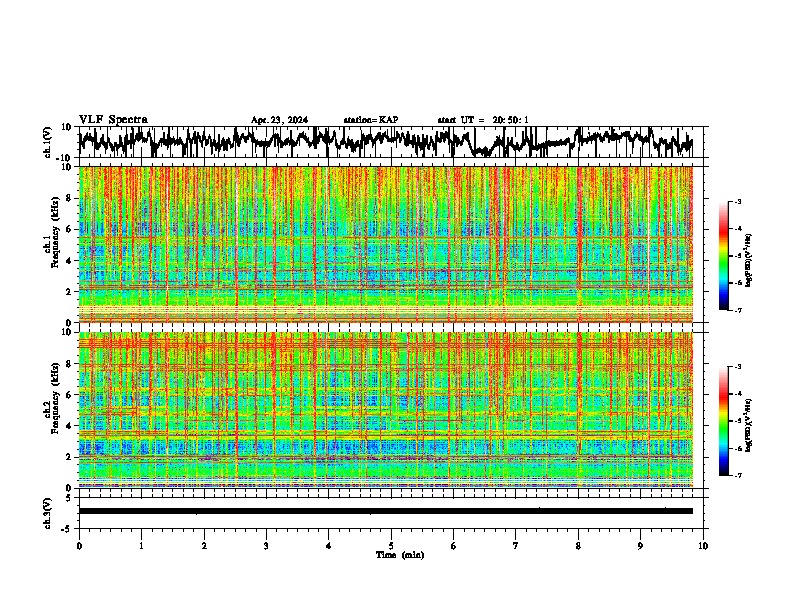This screenshot has height=612, width=792.
Task: Click the "1" minute tick label
Action: pyautogui.click(x=141, y=546)
